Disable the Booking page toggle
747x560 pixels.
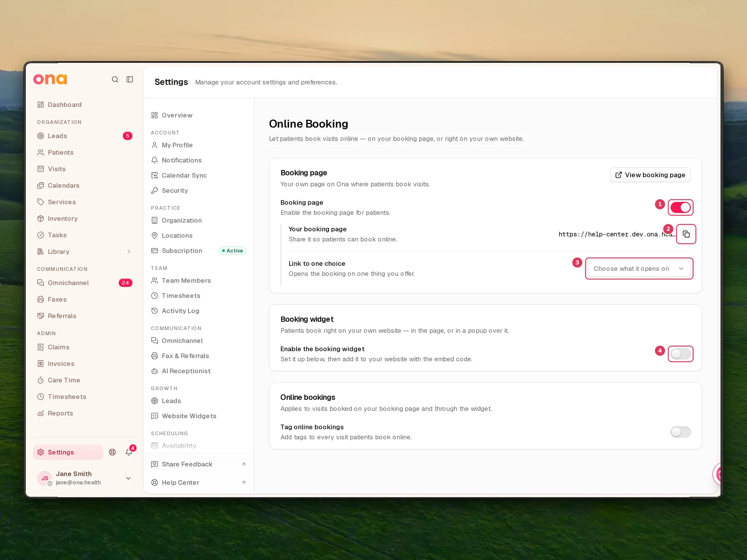[x=681, y=208]
